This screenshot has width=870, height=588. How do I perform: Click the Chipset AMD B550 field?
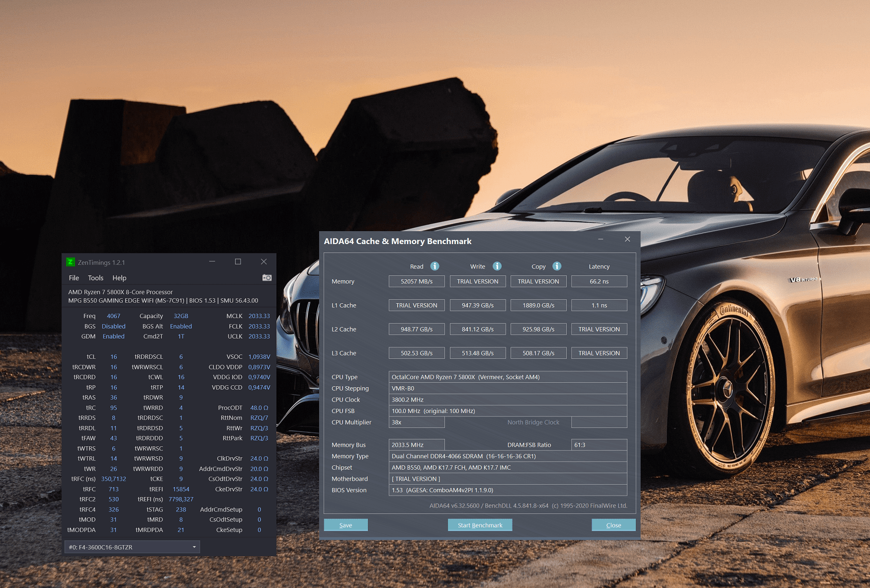(508, 468)
